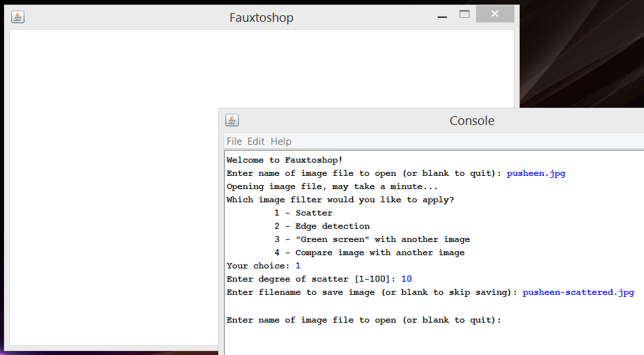Screen dimensions: 644x355
Task: Minimize the Fauxtoshop window
Action: point(442,17)
